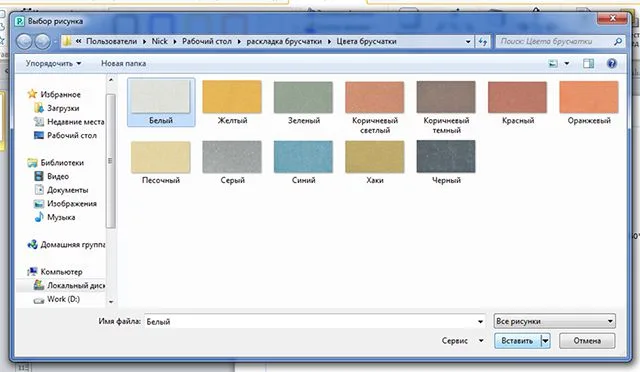Click the Вставить button
640x372 pixels.
(x=517, y=341)
